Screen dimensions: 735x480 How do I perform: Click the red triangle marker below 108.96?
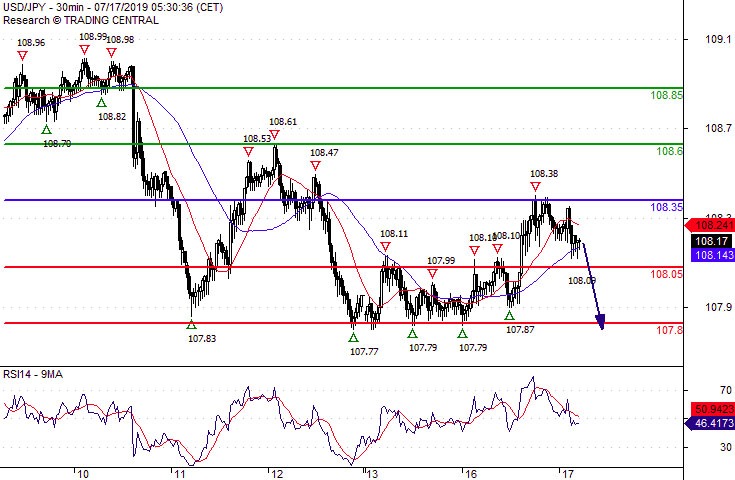pos(22,56)
